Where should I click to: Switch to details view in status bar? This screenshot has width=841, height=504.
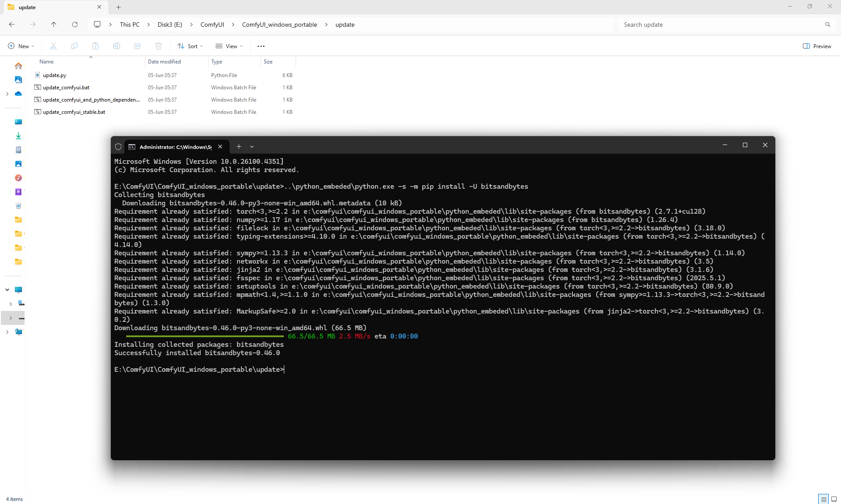point(823,499)
